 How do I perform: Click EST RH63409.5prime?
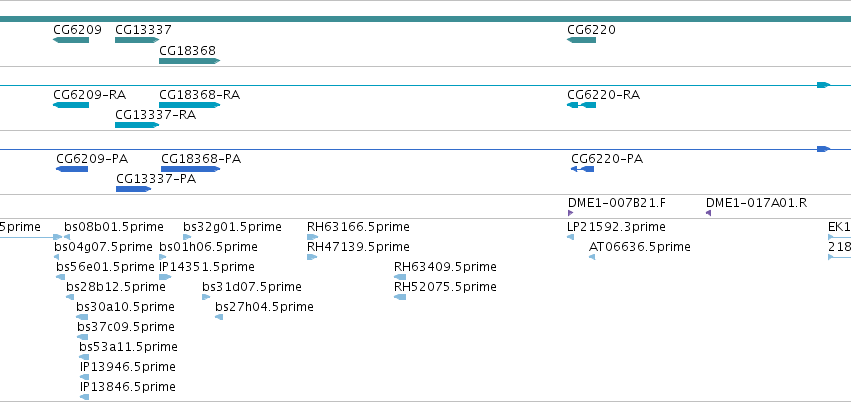(x=400, y=277)
